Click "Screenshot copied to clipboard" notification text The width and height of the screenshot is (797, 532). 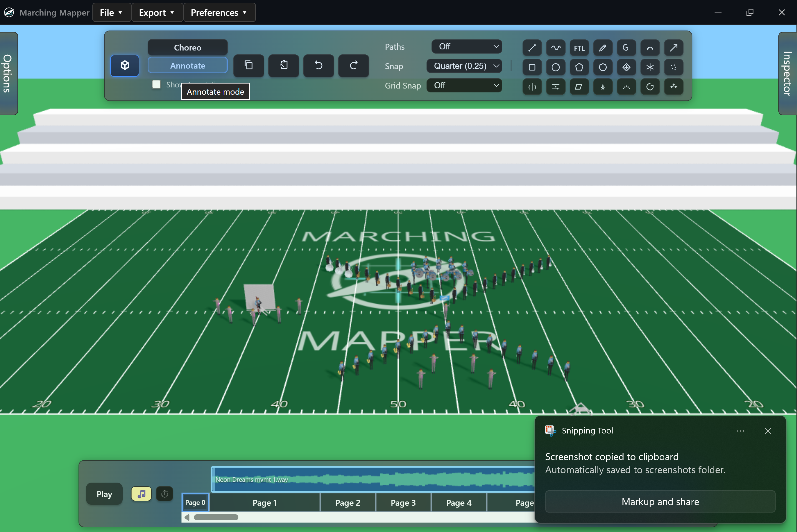(612, 457)
